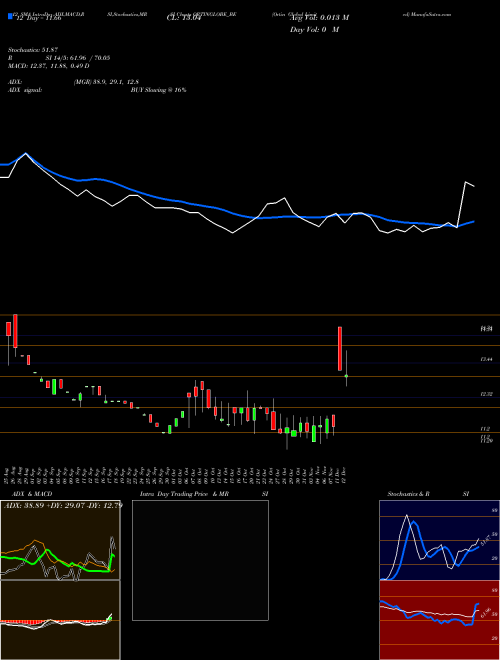Click the 'MACD: 12.37, 11.88, 0.49 D' line
This screenshot has width=500, height=660.
point(49,66)
